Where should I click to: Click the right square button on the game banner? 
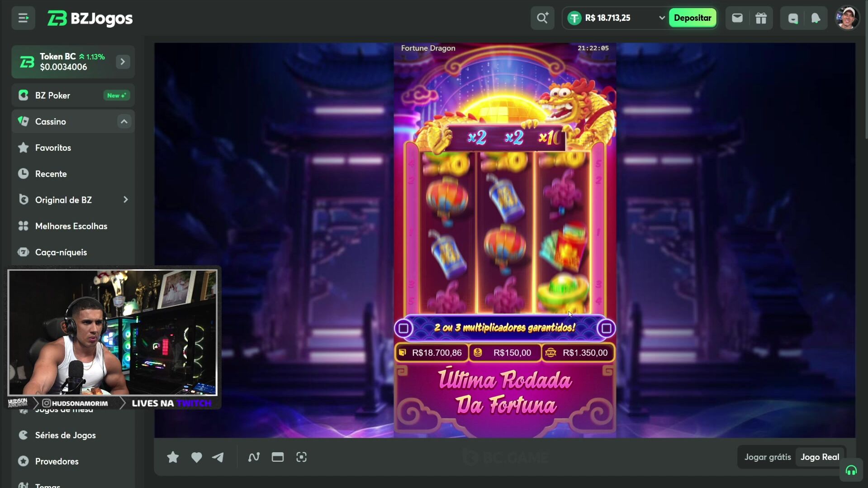[606, 328]
